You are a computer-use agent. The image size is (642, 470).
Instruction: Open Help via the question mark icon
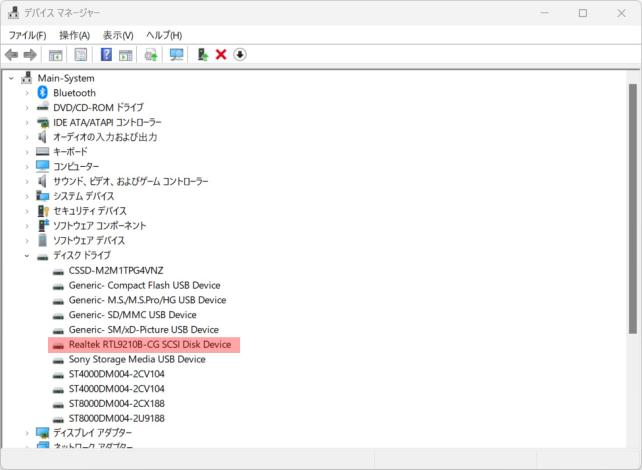click(106, 54)
